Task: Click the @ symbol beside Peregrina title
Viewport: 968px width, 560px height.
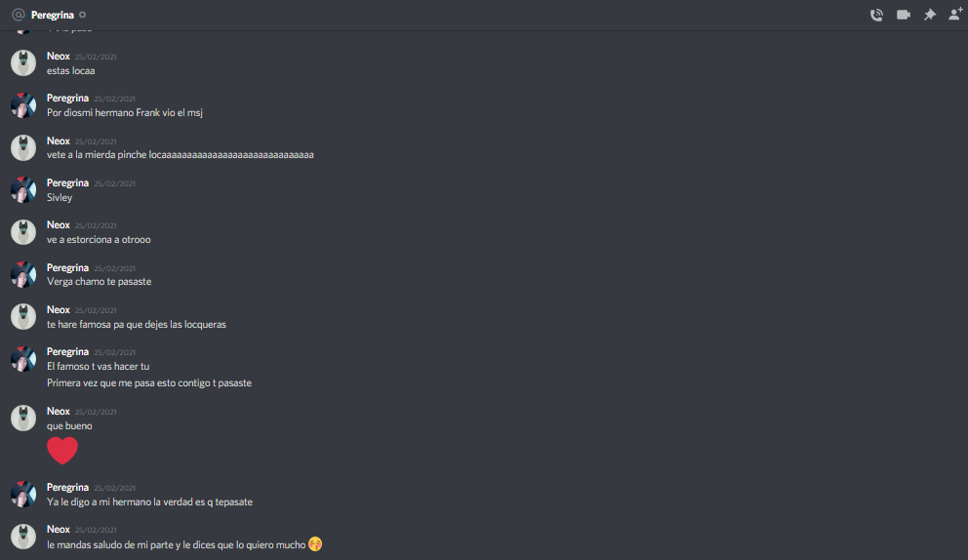Action: click(19, 15)
